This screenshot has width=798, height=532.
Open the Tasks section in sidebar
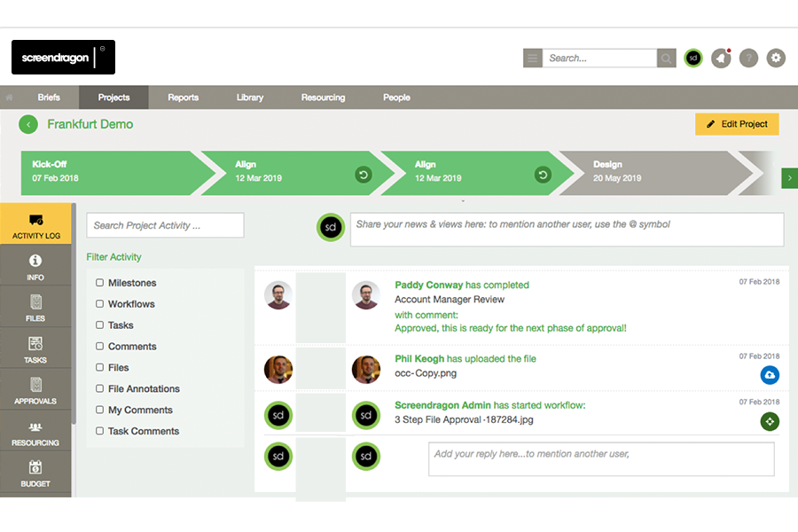pyautogui.click(x=35, y=349)
